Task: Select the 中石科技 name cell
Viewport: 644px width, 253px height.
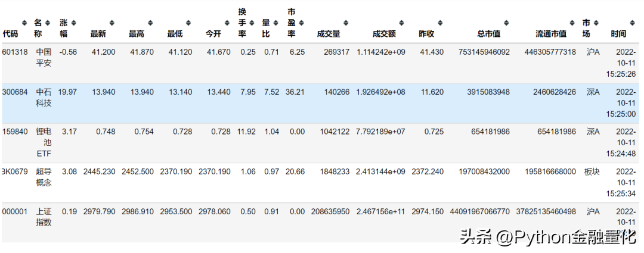Action: click(44, 98)
